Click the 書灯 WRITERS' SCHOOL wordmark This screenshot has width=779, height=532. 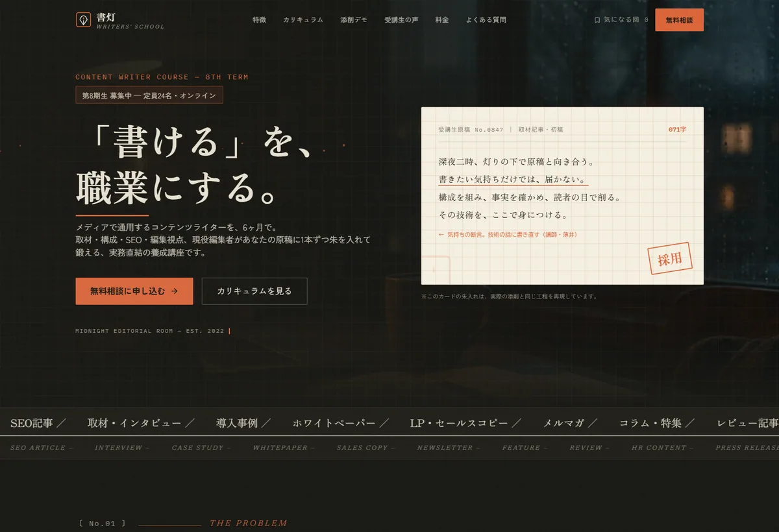pos(130,20)
